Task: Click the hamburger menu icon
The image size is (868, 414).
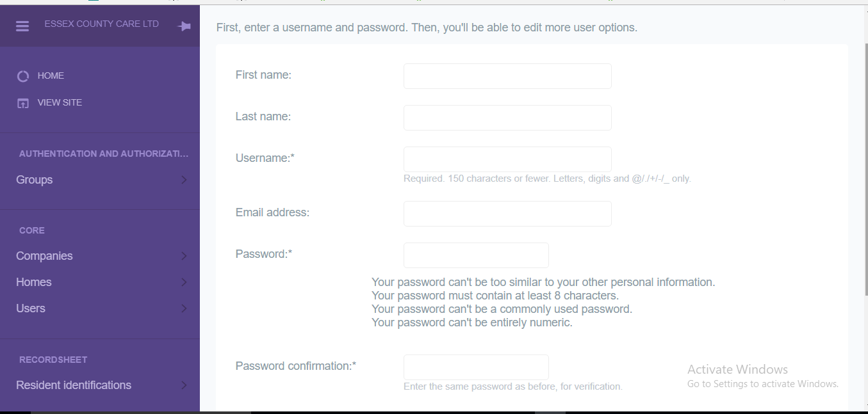Action: pos(22,26)
